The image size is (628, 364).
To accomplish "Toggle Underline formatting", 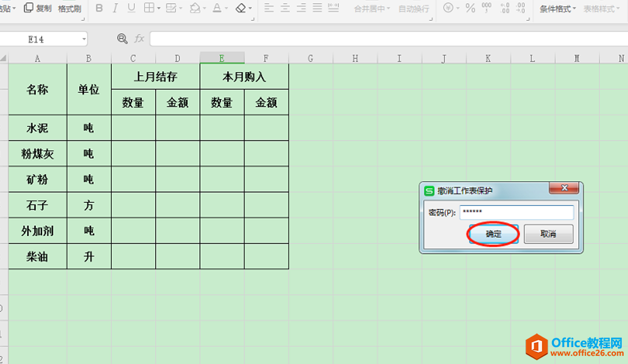I will (x=131, y=8).
